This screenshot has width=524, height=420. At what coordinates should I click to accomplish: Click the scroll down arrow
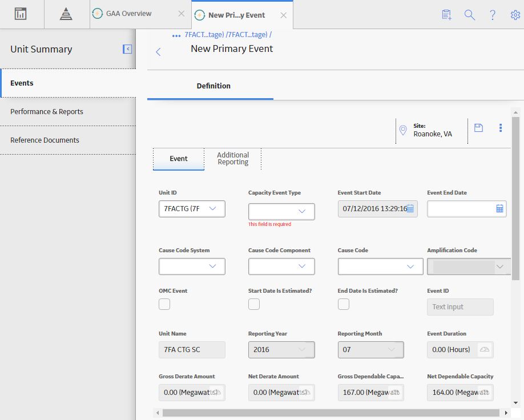pos(515,403)
